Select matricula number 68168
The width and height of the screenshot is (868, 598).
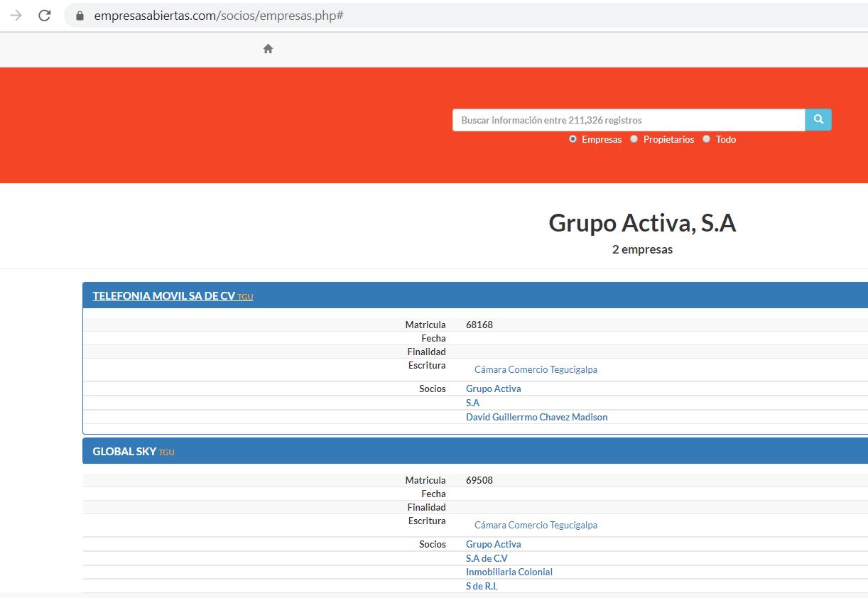click(x=479, y=325)
